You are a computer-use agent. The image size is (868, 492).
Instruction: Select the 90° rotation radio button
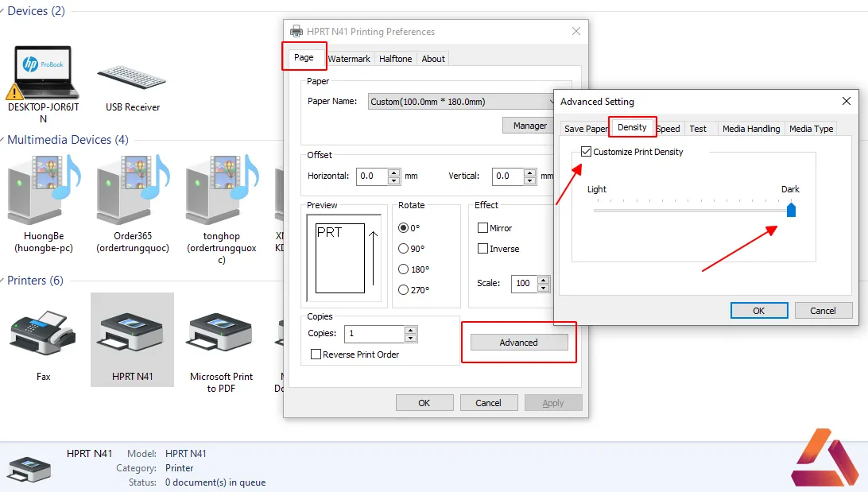pyautogui.click(x=404, y=249)
